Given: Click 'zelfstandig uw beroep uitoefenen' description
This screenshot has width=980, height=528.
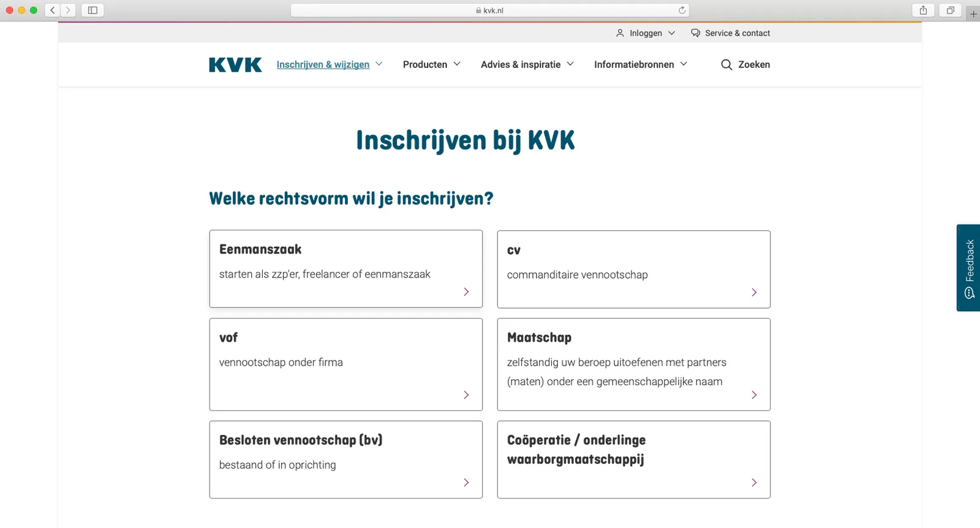Looking at the screenshot, I should click(x=617, y=372).
